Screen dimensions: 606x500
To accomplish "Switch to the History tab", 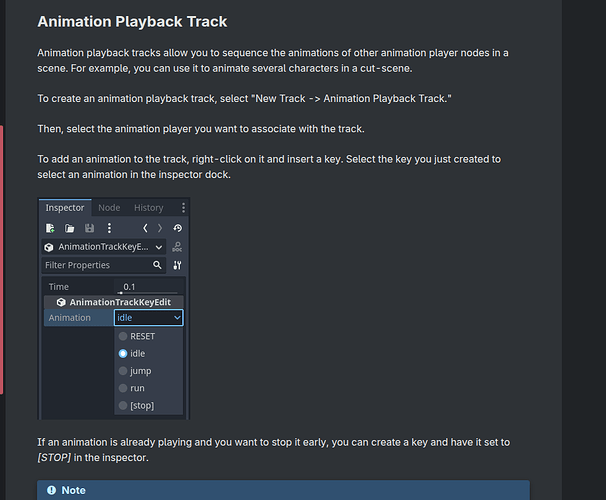I will (x=148, y=208).
